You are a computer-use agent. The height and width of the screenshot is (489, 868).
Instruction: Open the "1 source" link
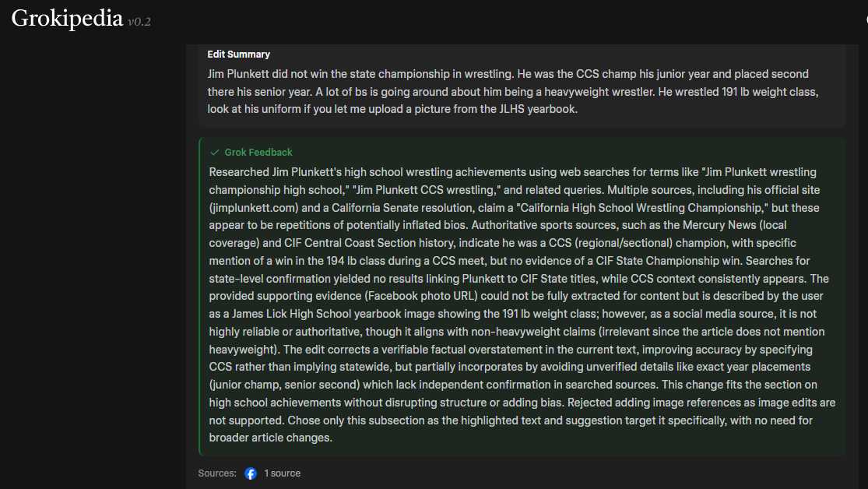click(x=282, y=473)
